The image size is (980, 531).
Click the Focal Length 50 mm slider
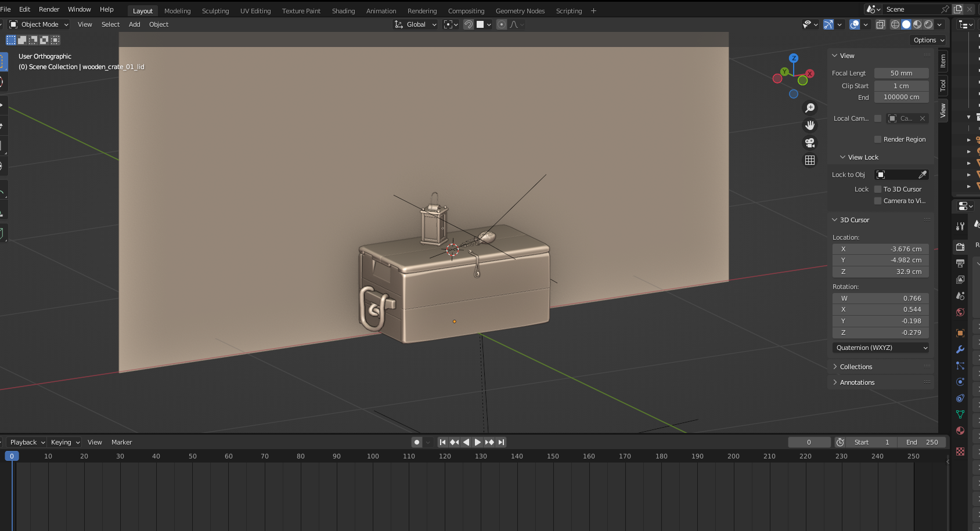(901, 73)
